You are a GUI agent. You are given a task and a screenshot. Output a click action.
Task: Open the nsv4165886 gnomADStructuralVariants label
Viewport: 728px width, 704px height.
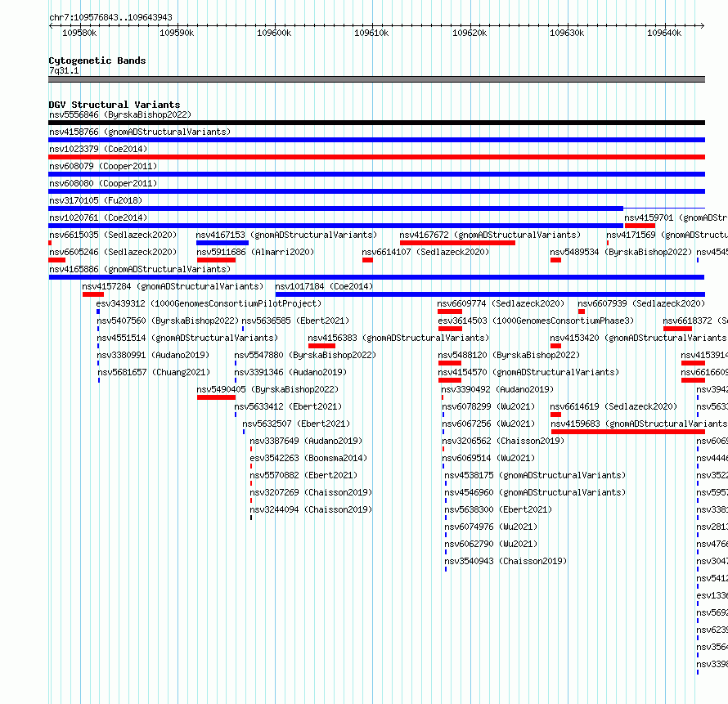[140, 269]
